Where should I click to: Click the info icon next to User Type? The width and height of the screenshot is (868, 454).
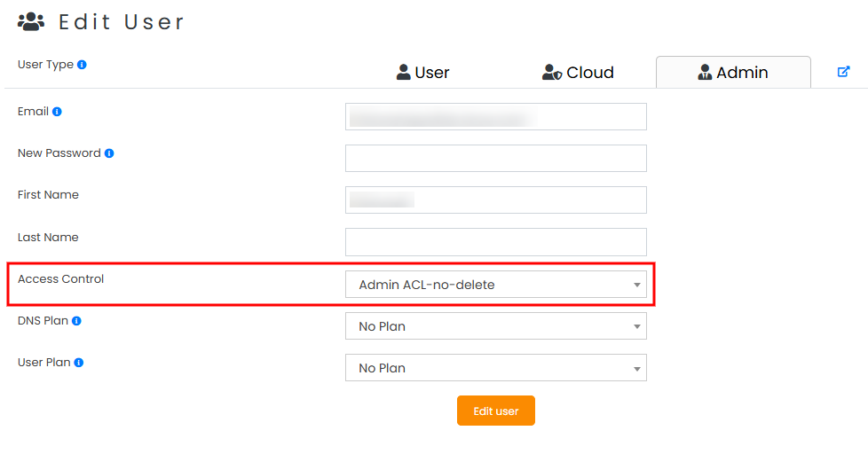tap(82, 65)
